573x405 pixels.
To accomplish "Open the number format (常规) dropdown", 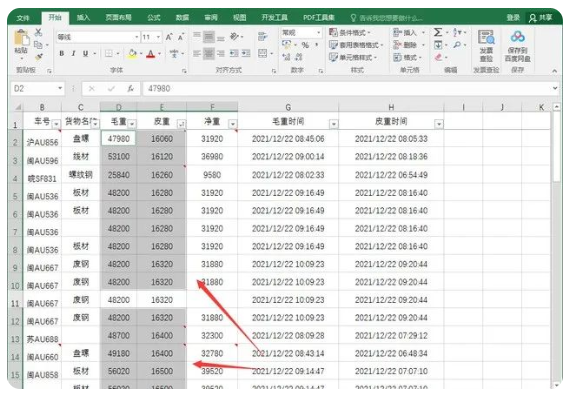I will pyautogui.click(x=318, y=33).
